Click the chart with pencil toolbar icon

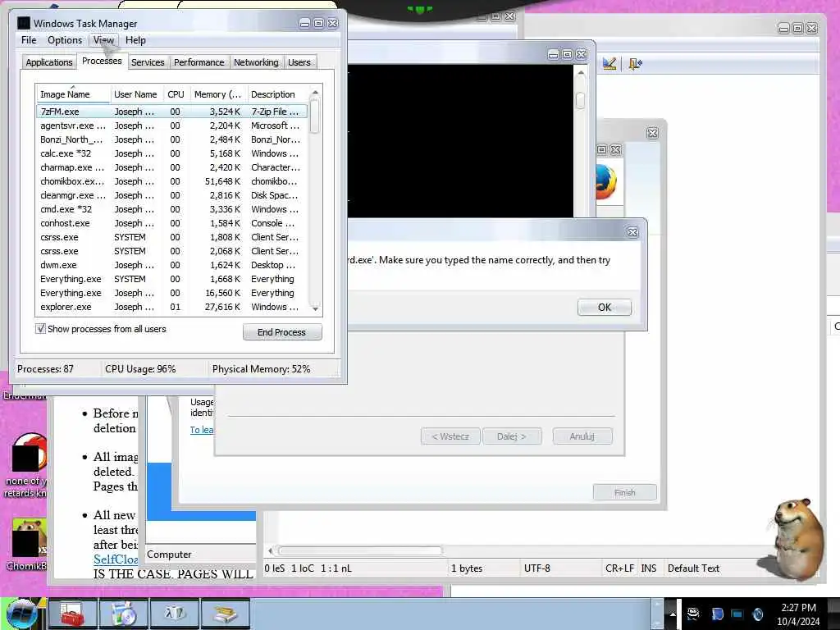[609, 64]
